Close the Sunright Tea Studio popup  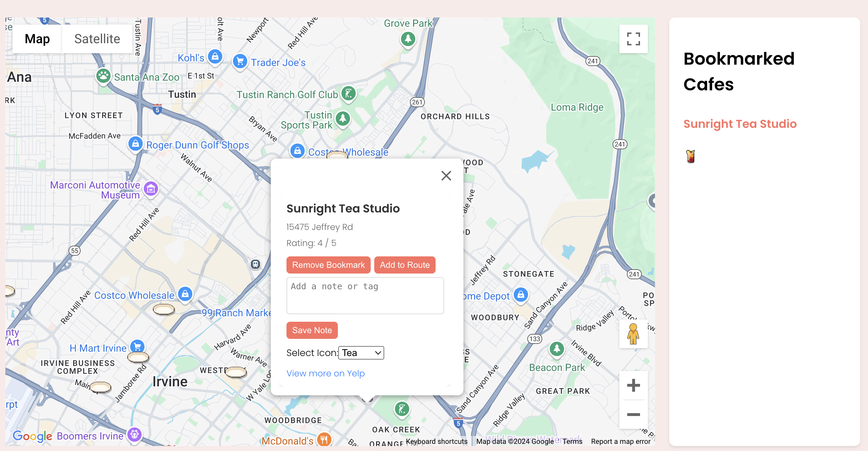pyautogui.click(x=446, y=175)
